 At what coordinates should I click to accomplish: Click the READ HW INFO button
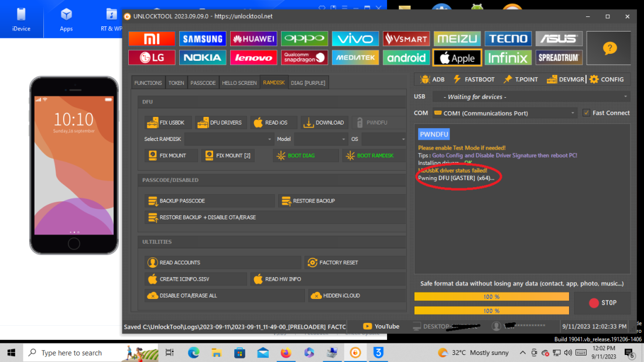(x=328, y=279)
